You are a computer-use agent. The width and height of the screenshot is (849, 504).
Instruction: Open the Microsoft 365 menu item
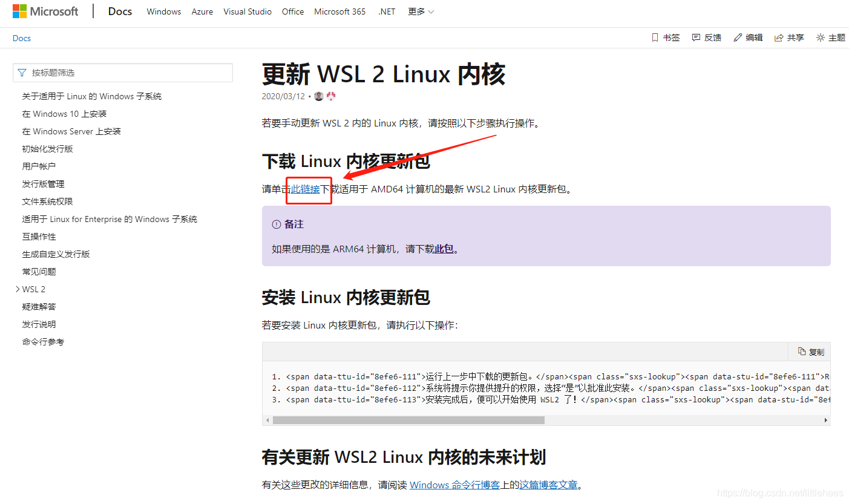[x=340, y=11]
